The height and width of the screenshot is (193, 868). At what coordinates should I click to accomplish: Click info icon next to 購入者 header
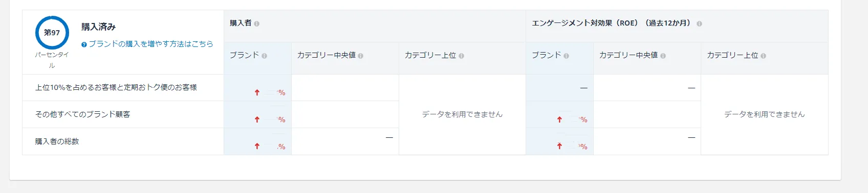(256, 23)
